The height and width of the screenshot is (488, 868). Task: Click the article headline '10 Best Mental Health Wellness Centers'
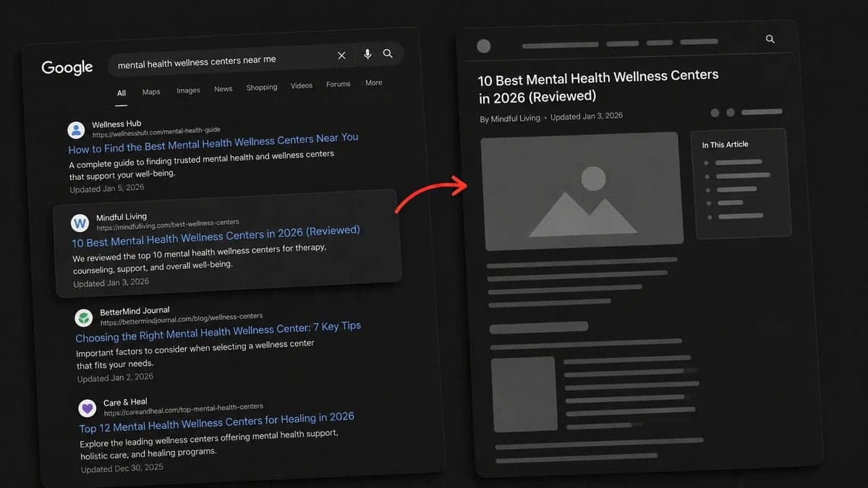tap(598, 85)
